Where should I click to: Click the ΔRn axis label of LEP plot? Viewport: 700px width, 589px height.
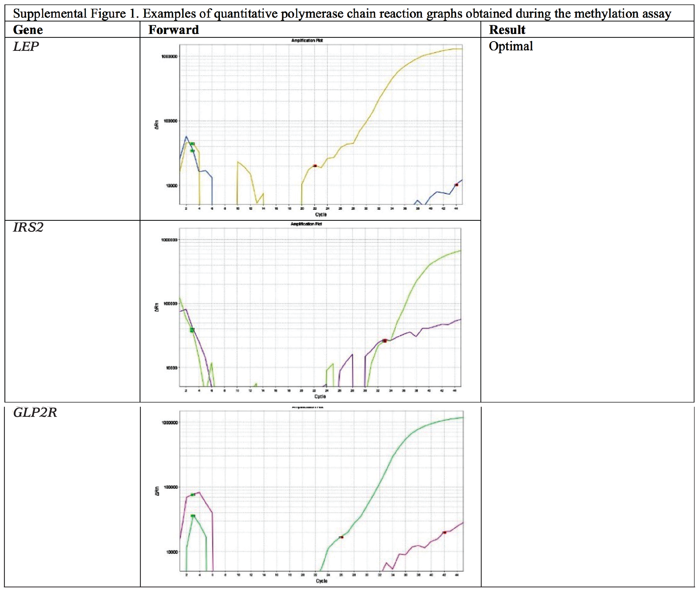click(x=156, y=125)
